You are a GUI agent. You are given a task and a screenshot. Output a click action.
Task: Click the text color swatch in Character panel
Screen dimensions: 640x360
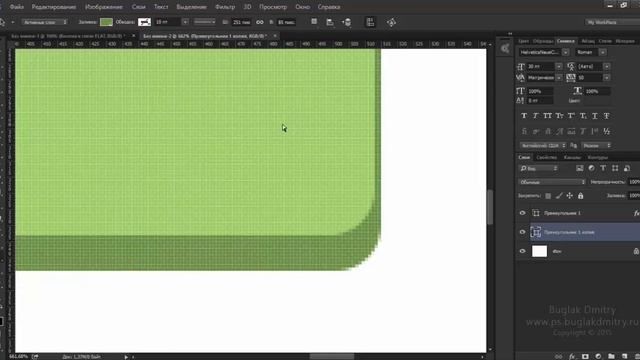(x=597, y=100)
